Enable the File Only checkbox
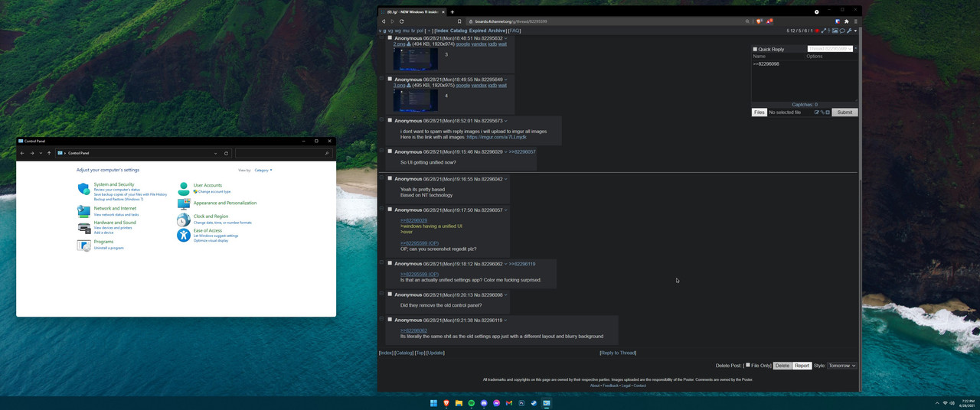Screen dimensions: 980x410 click(748, 365)
